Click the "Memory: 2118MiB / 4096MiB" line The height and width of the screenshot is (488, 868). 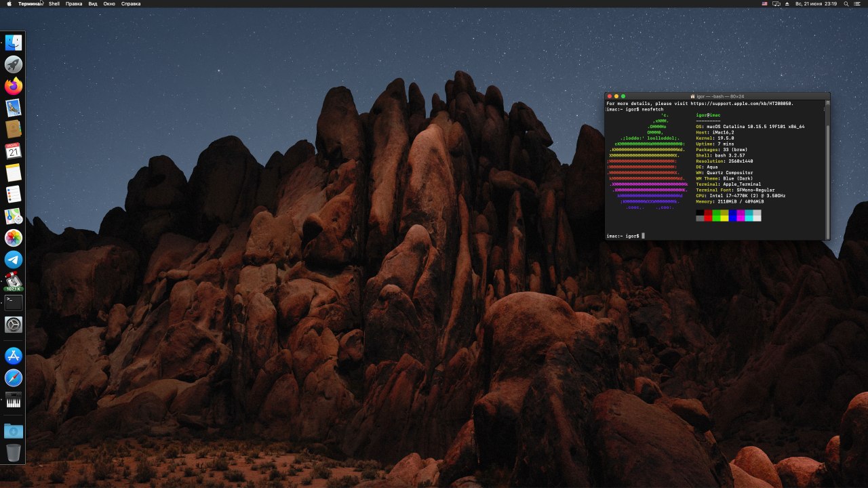tap(730, 201)
